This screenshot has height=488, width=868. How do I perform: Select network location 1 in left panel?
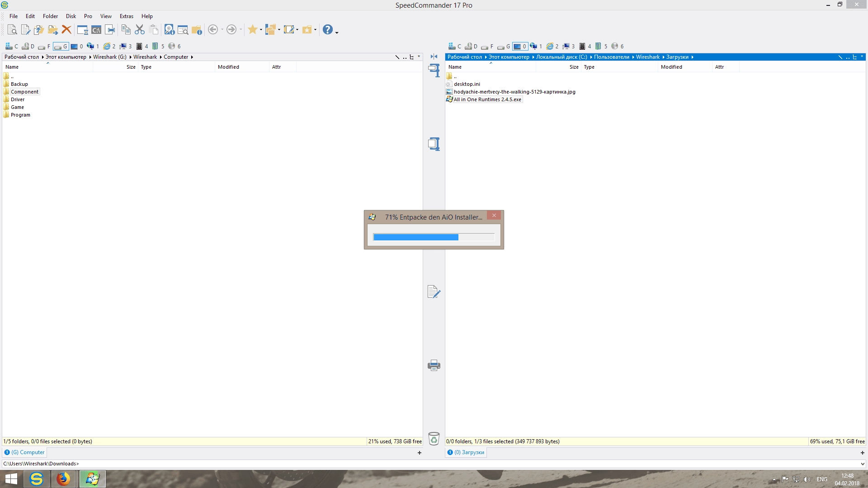point(93,46)
